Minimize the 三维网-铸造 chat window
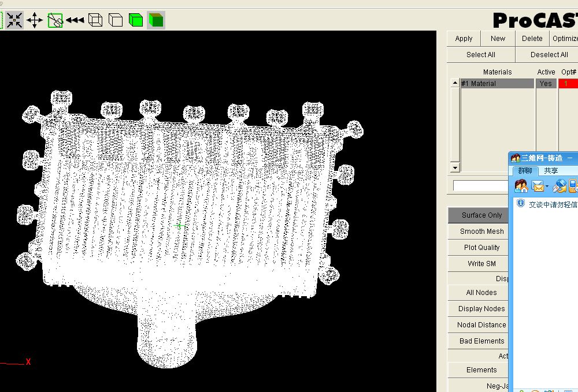The height and width of the screenshot is (392, 578). click(x=570, y=158)
